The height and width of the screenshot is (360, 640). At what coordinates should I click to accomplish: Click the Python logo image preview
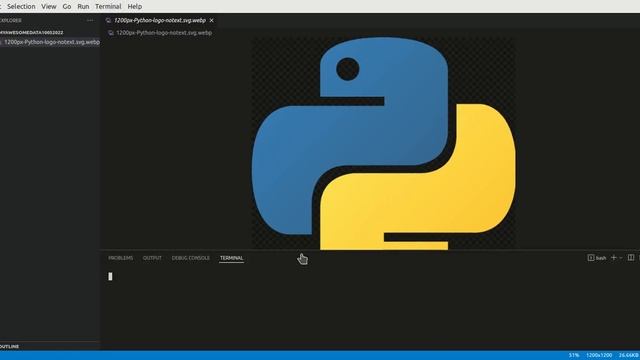383,143
